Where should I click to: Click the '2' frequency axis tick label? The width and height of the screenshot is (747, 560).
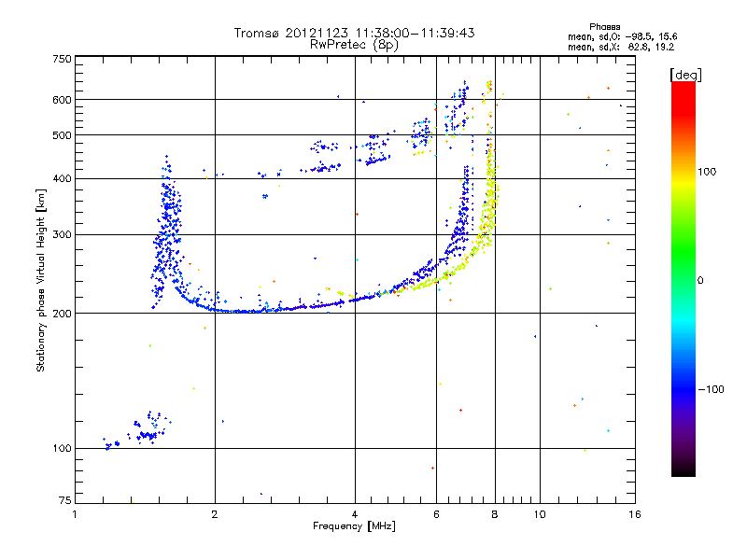point(215,514)
